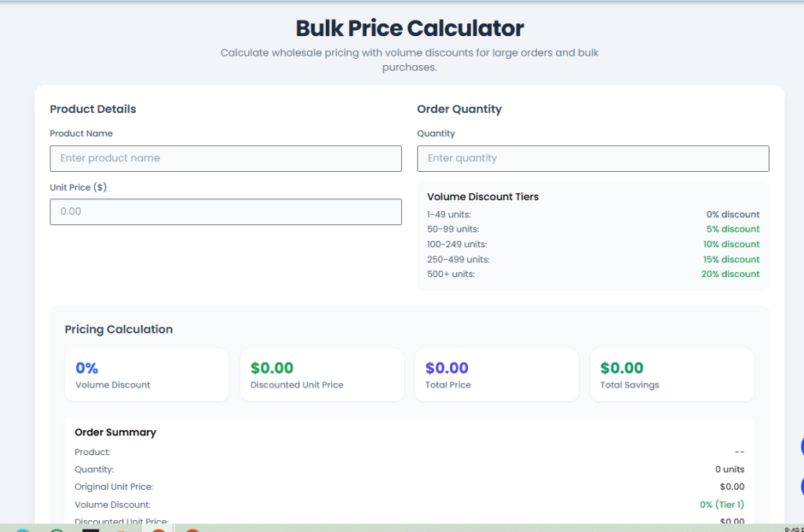Click the Enter quantity input box
804x532 pixels.
(593, 158)
